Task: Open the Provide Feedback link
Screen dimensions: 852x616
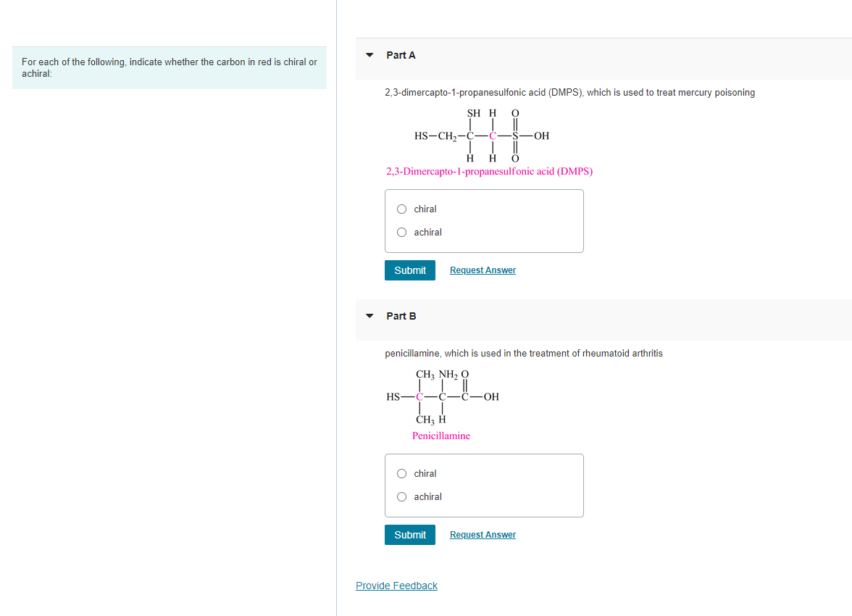Action: coord(396,586)
